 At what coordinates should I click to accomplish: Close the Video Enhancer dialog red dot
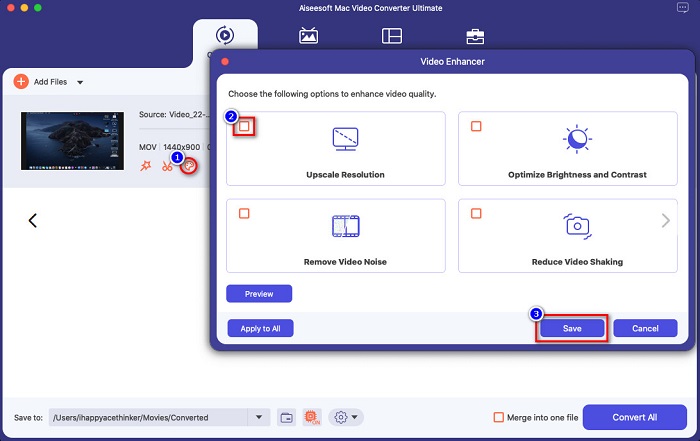coord(225,62)
